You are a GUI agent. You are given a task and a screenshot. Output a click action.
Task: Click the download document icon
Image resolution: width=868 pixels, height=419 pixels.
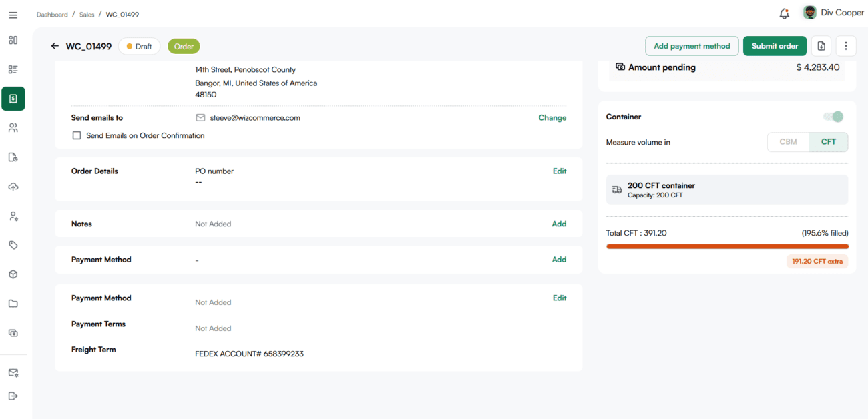click(x=821, y=46)
